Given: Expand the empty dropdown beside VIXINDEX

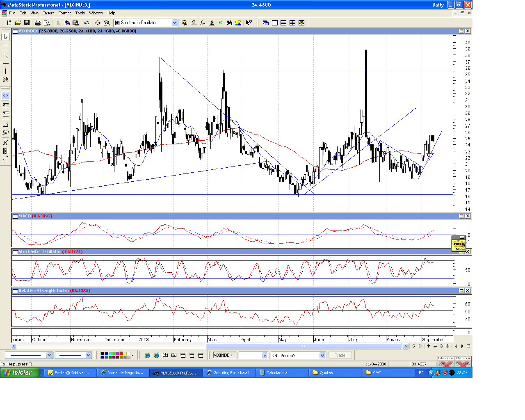Looking at the screenshot, I should pyautogui.click(x=265, y=356).
